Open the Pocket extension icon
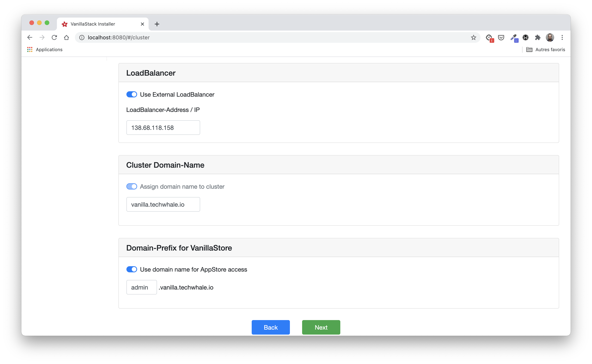The height and width of the screenshot is (364, 592). [501, 38]
